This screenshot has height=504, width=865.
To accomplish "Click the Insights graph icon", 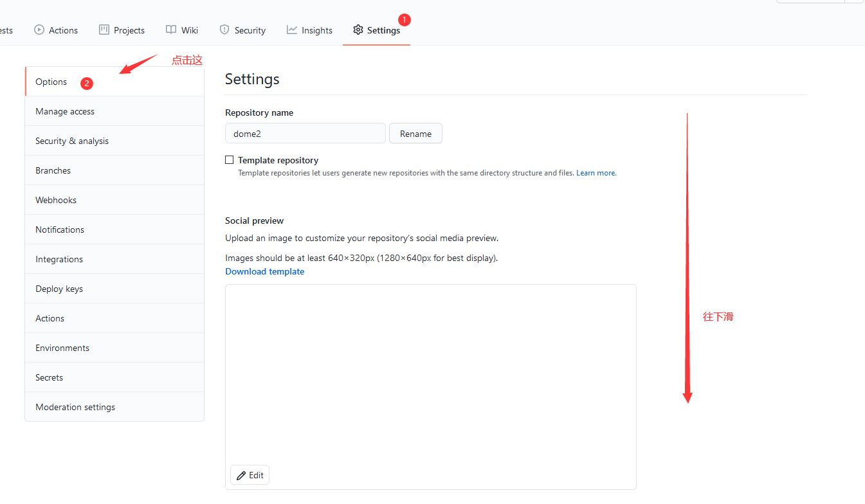I will coord(292,30).
